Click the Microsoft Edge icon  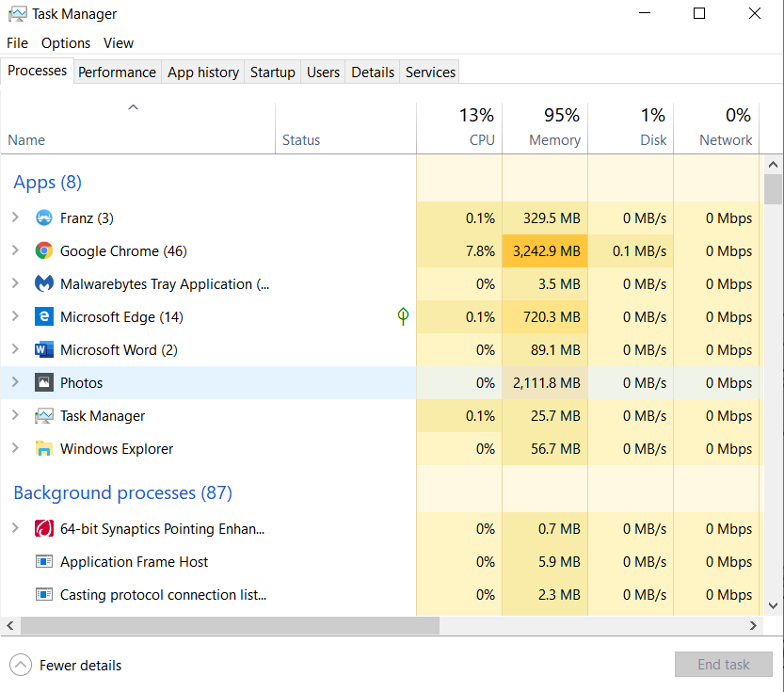coord(44,316)
